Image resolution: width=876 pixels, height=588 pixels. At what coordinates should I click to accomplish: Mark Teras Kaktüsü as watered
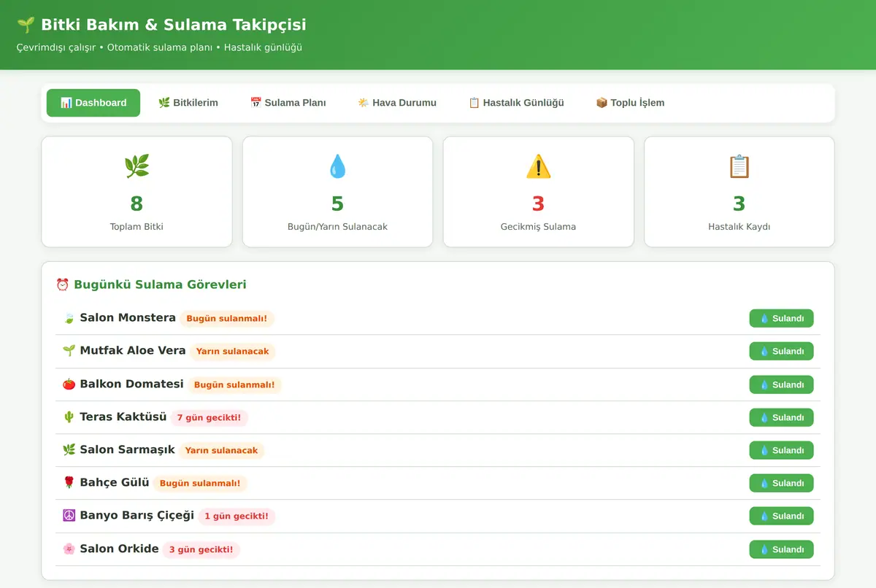[781, 417]
